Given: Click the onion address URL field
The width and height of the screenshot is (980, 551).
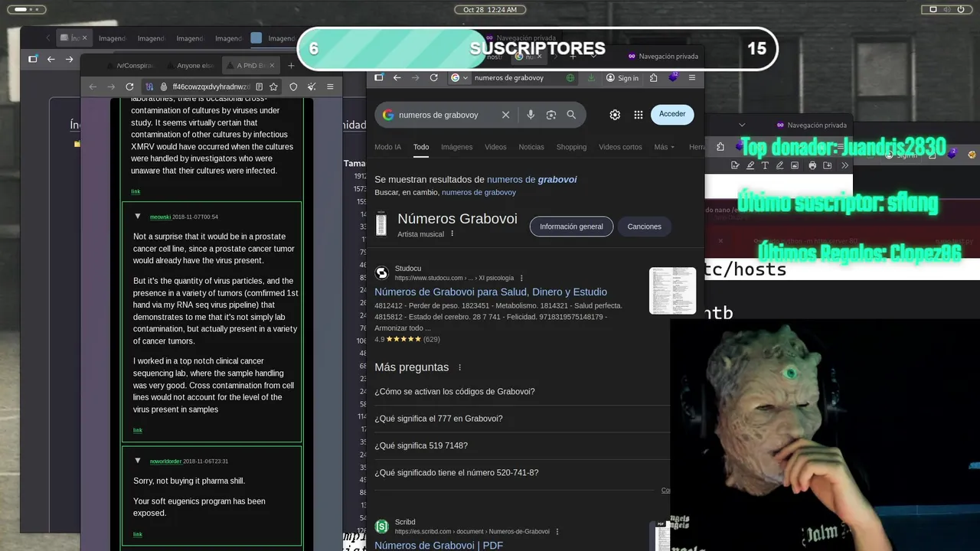Looking at the screenshot, I should [x=211, y=86].
